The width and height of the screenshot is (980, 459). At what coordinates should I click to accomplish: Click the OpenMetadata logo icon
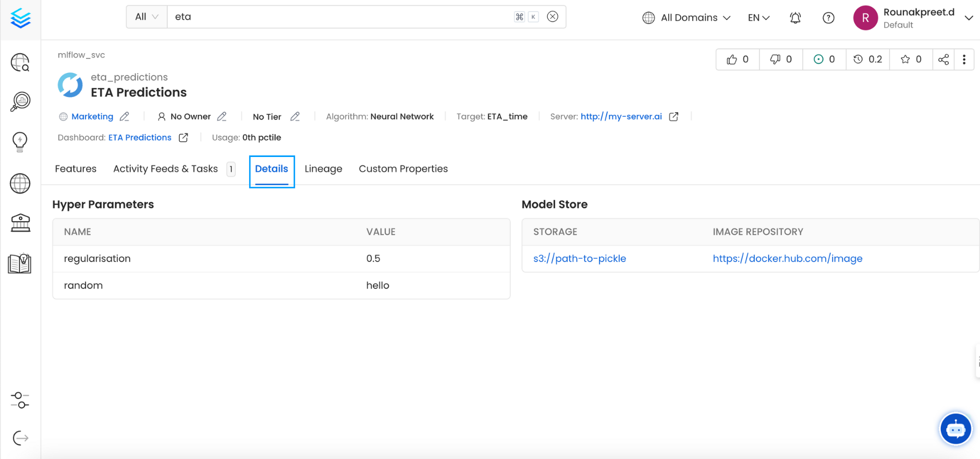pyautogui.click(x=20, y=18)
